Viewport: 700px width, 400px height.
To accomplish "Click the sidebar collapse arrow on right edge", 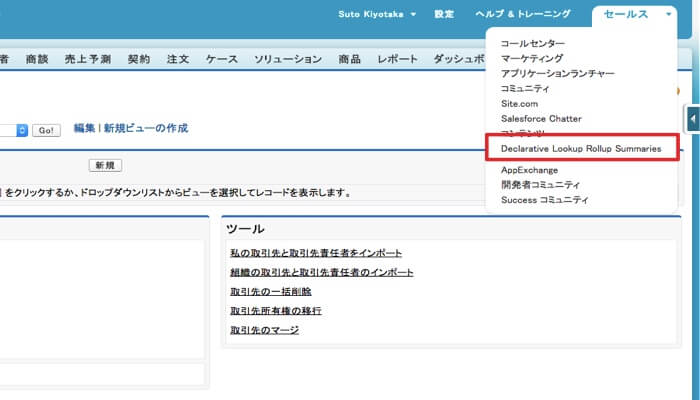I will click(692, 119).
